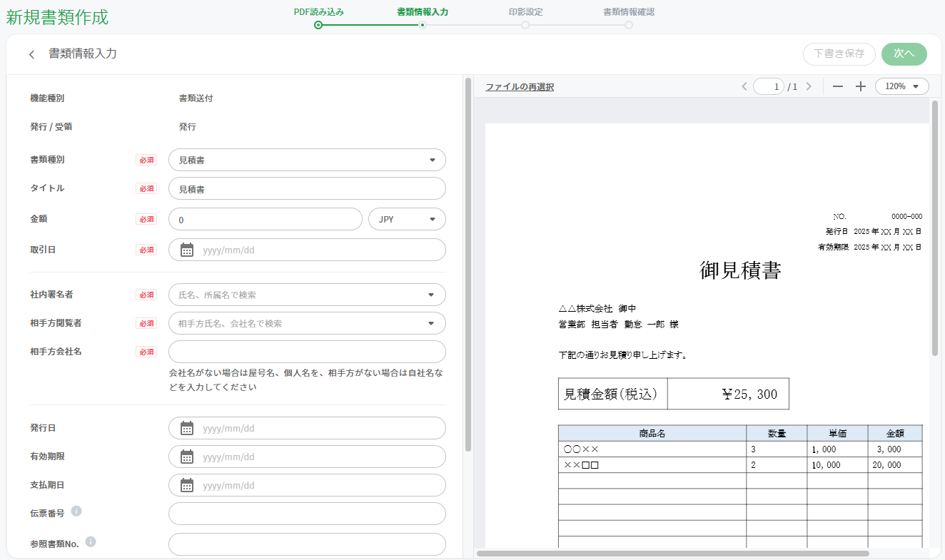Go to next PDF page arrow
945x560 pixels.
tap(809, 86)
